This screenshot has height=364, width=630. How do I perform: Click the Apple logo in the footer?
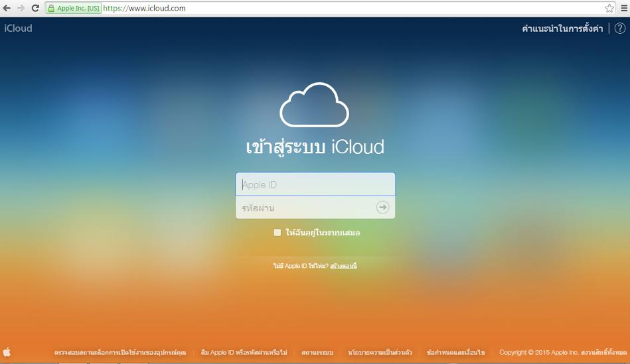(7, 352)
